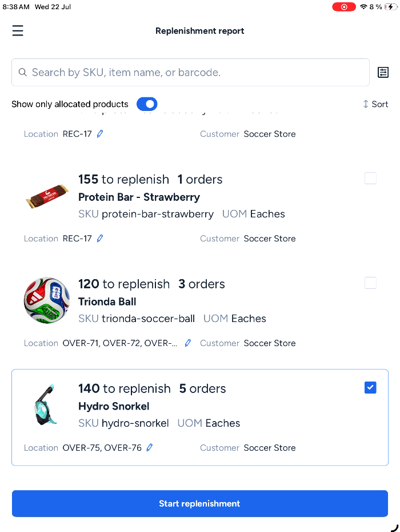
Task: Edit location pencil for Protein Bar Strawberry
Action: click(x=99, y=239)
